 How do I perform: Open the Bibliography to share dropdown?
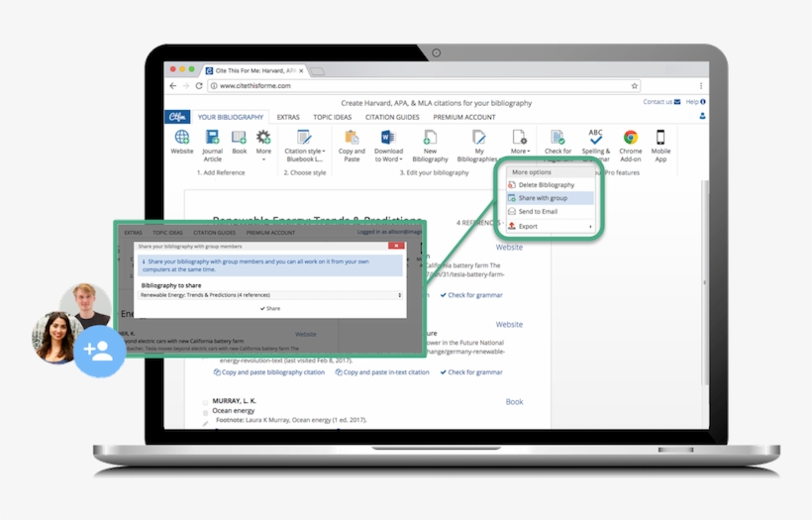270,295
